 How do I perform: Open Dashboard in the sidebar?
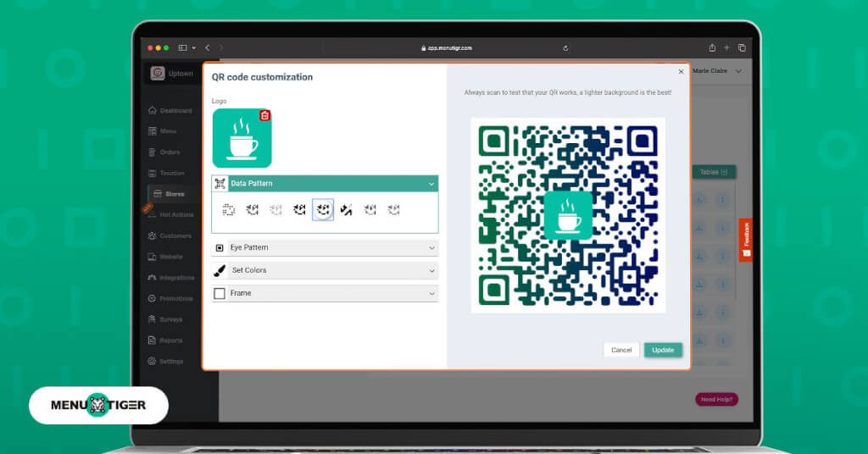pos(170,111)
